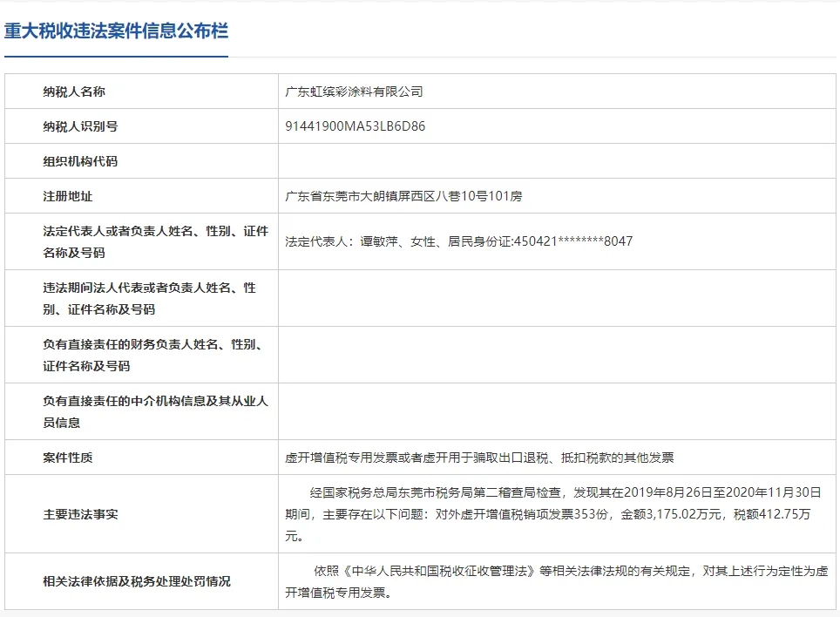
Task: Click the 重大税收违法案件信息公布栏 heading
Action: click(116, 31)
